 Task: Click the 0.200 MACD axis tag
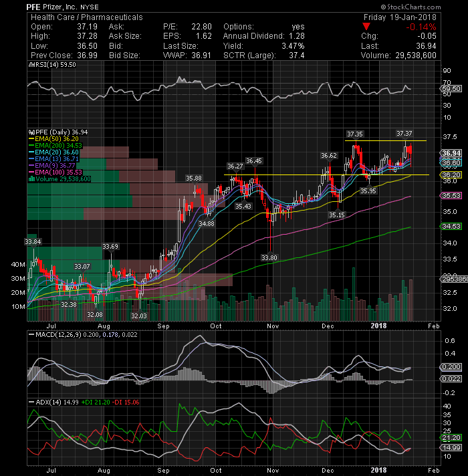(451, 367)
